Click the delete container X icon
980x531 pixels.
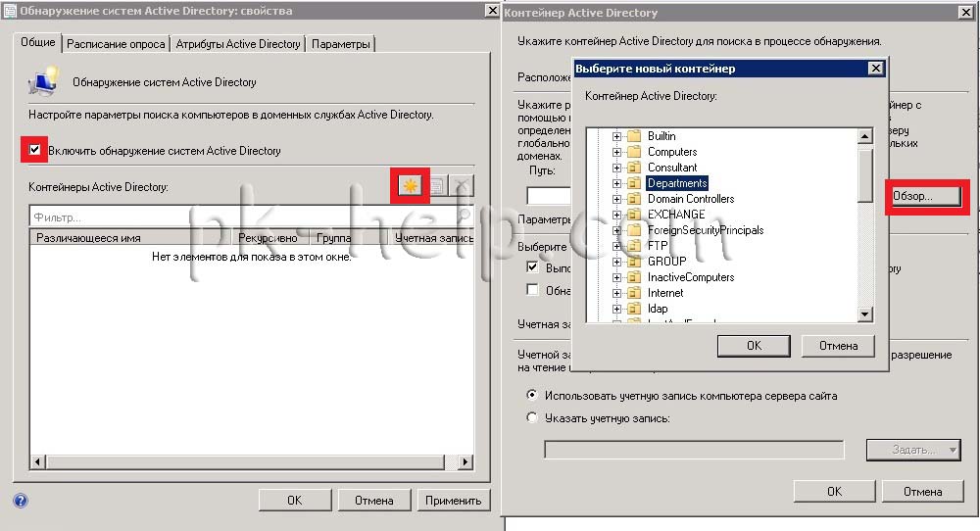click(x=462, y=185)
